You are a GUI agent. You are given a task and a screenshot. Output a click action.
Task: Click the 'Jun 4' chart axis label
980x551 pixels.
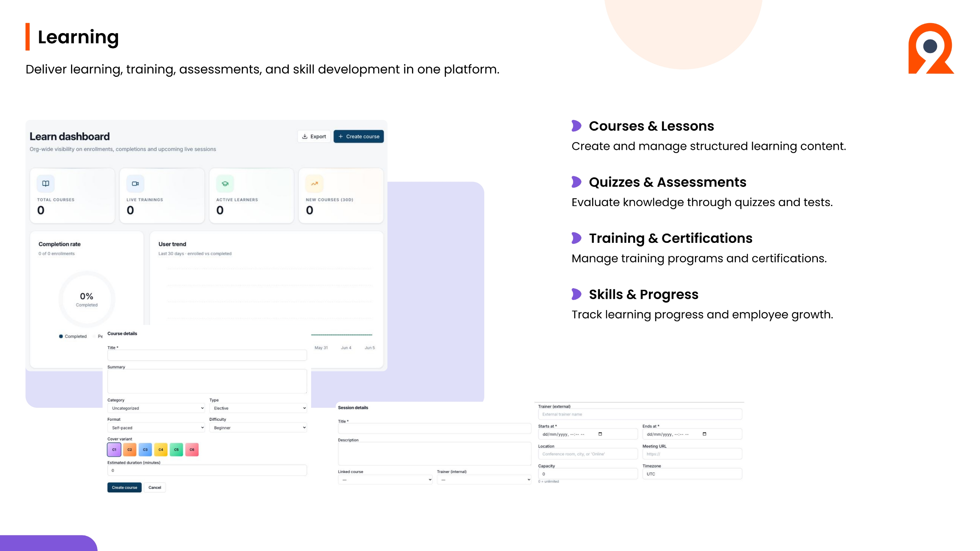[346, 348]
